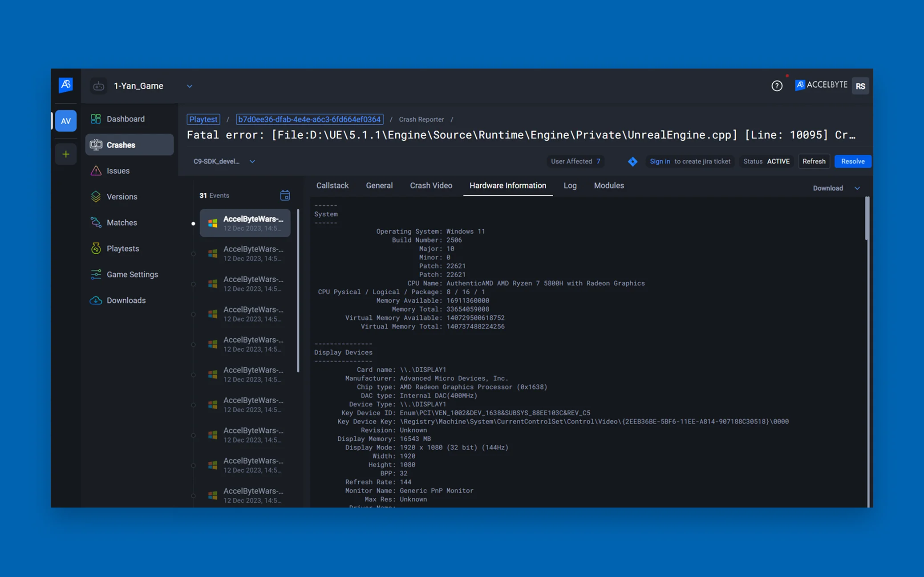Open Game Settings in the sidebar
924x577 pixels.
point(130,274)
